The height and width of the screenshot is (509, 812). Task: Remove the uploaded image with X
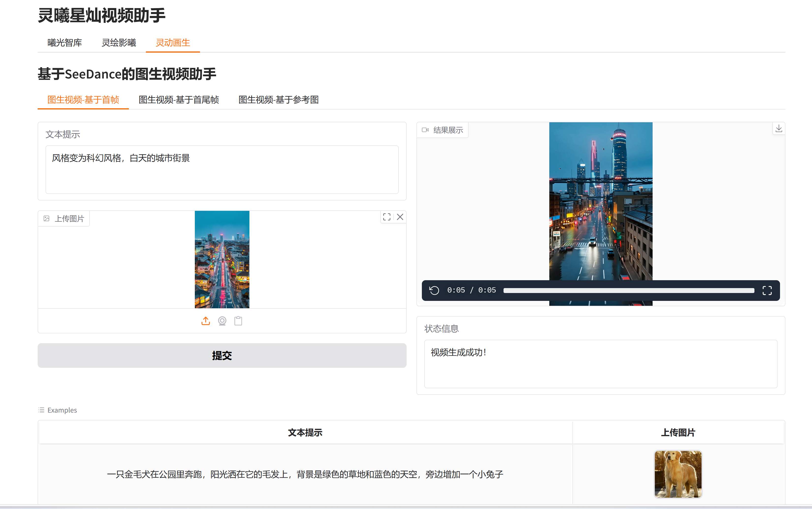coord(400,217)
